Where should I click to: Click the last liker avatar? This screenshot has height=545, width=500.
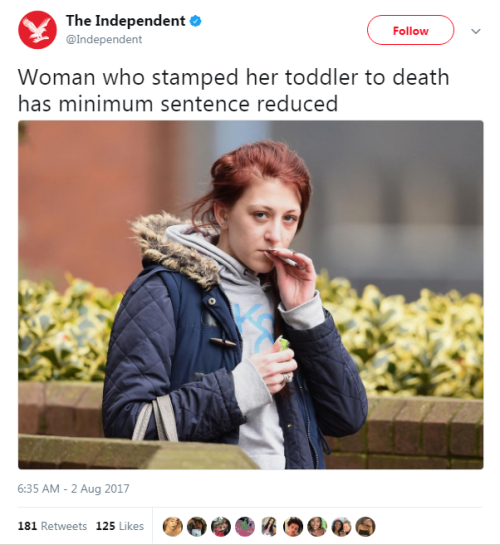click(366, 527)
